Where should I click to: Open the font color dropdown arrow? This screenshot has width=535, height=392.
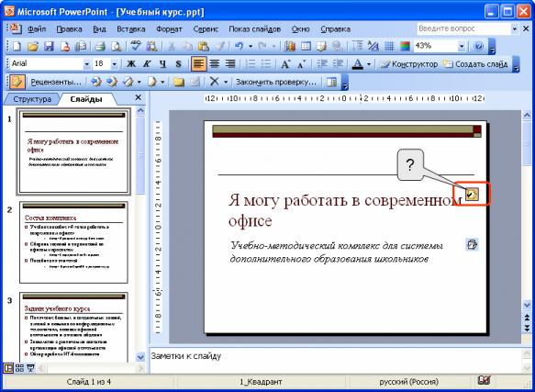(x=369, y=64)
